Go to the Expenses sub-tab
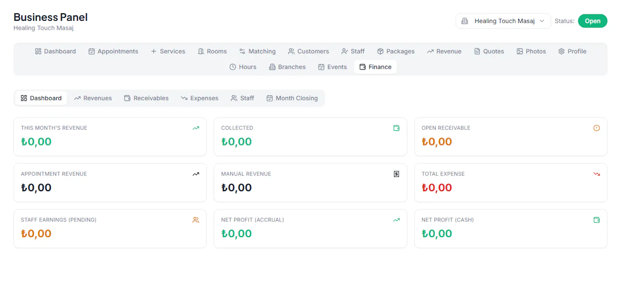The image size is (644, 301). coord(200,98)
